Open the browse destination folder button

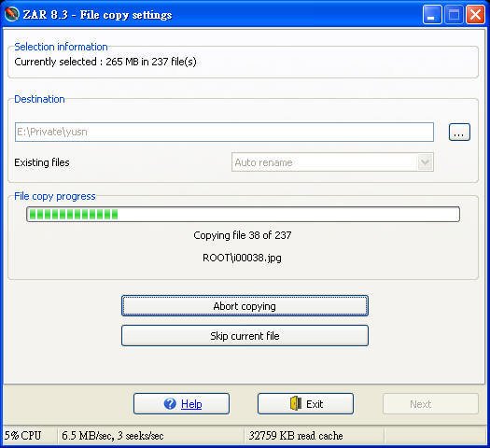tap(459, 133)
